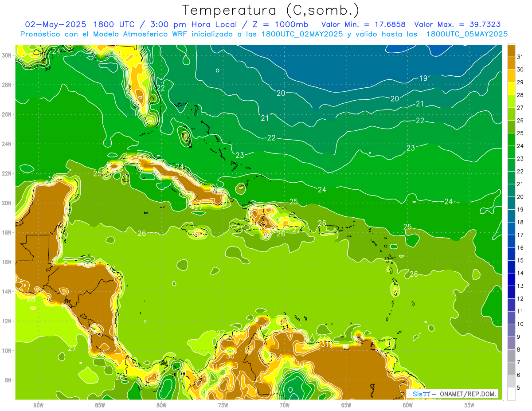Click the "1800UTC_02MAY2025" initialization text
Image resolution: width=532 pixels, height=411 pixels.
[x=302, y=34]
